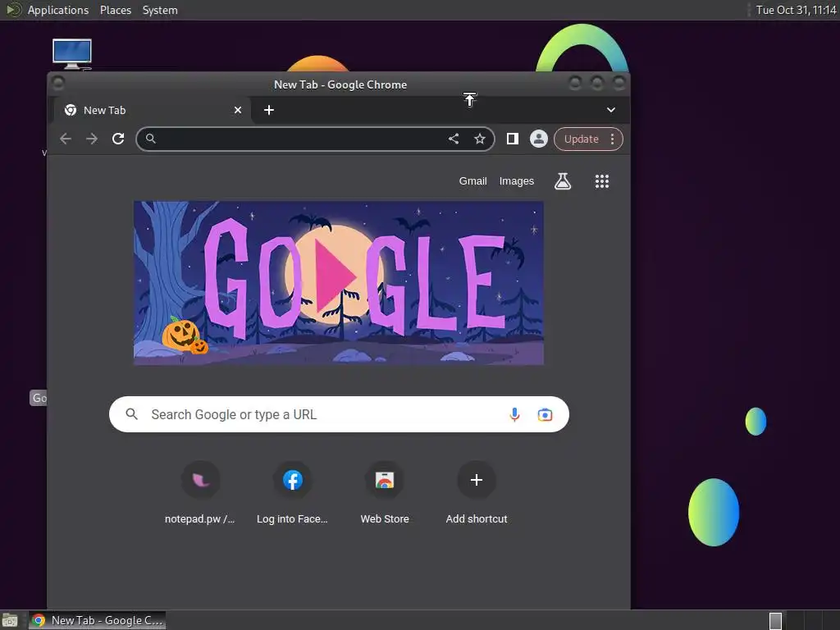Open a new tab with plus button
This screenshot has width=840, height=630.
269,110
